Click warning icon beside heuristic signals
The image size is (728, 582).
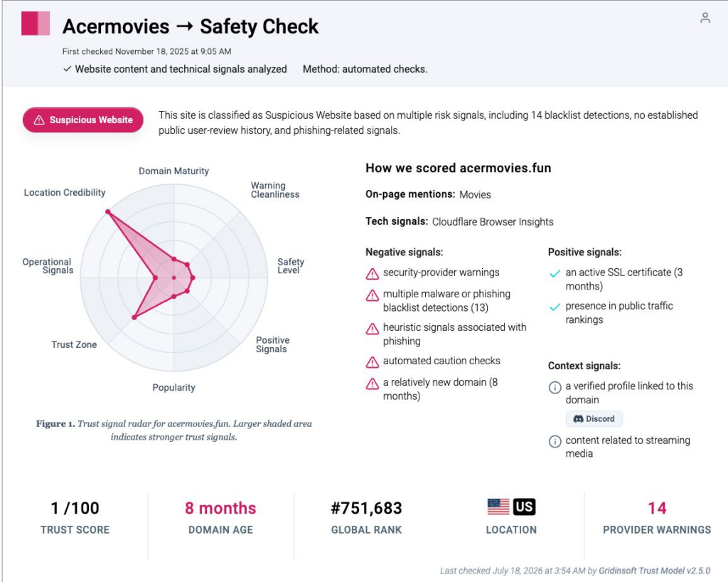coord(373,329)
